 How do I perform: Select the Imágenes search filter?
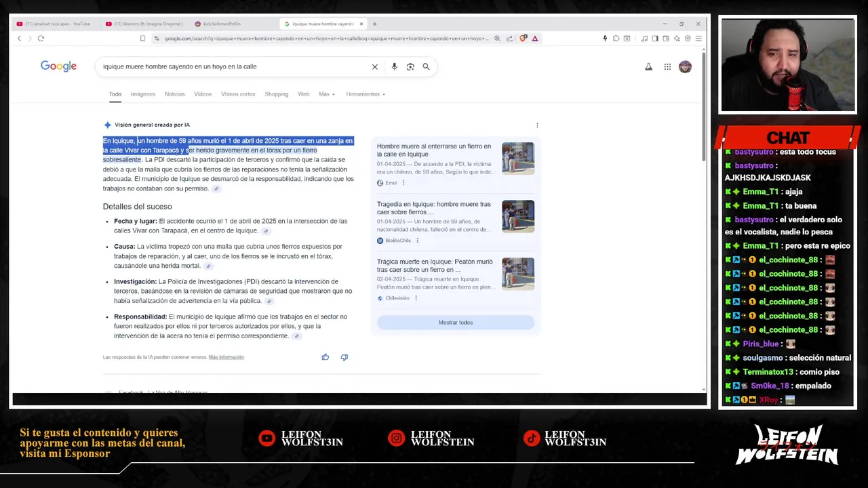pos(143,94)
